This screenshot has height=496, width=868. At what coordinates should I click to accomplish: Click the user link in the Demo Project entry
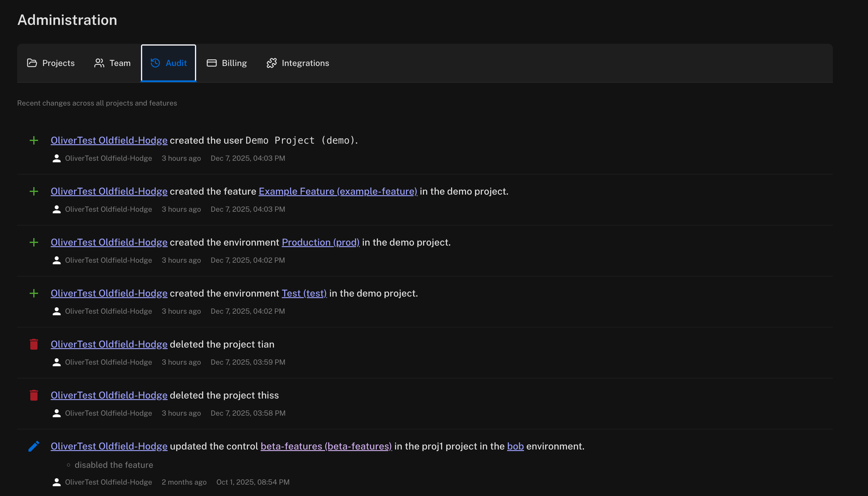pos(109,140)
